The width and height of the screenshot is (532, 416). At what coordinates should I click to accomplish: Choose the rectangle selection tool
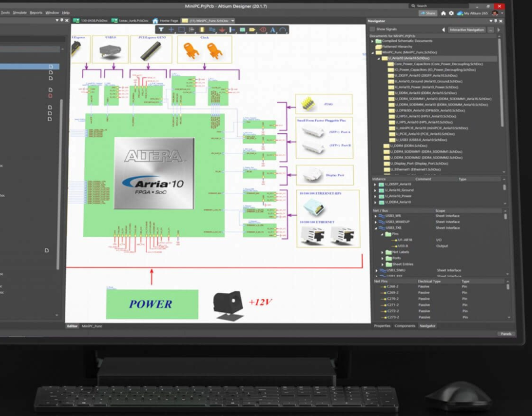pyautogui.click(x=181, y=30)
